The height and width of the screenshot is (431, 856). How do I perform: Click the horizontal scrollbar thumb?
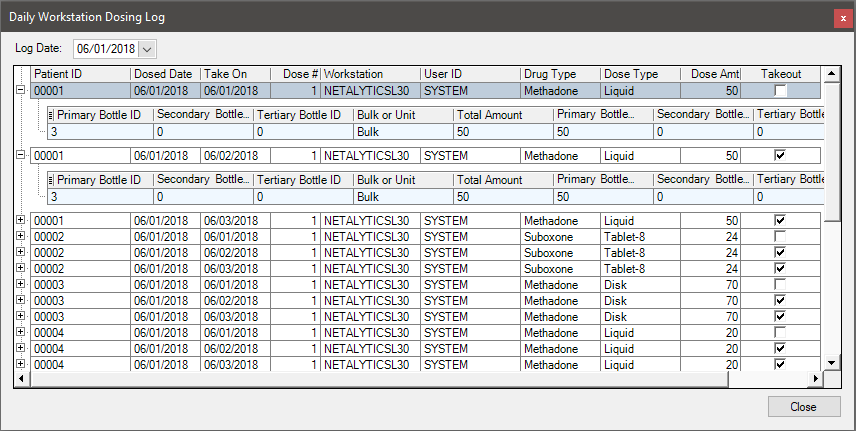pos(379,378)
